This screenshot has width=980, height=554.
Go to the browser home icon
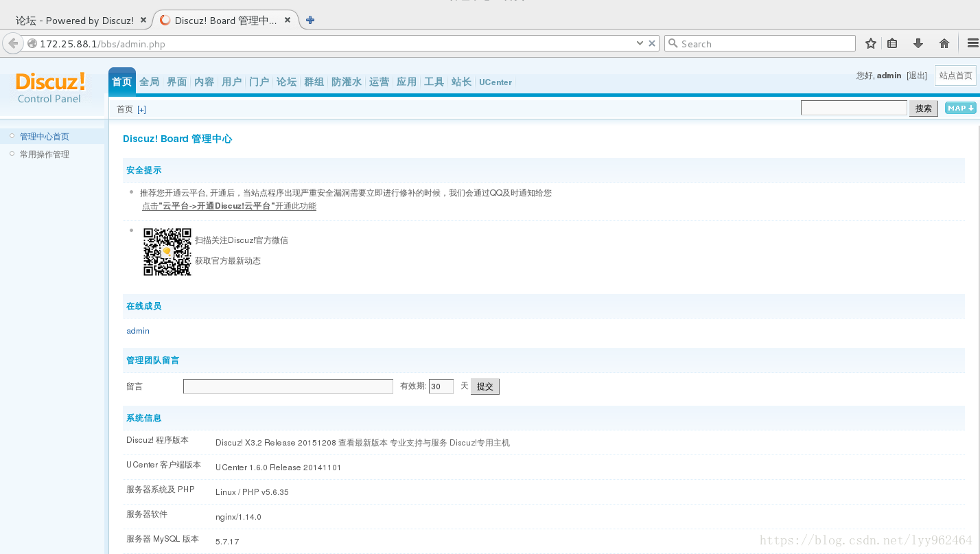[x=944, y=43]
